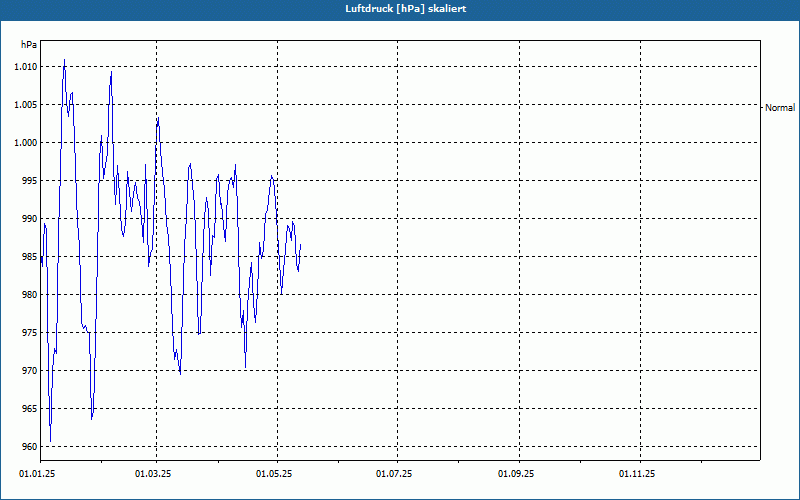Click the 01.07.25 date label
The height and width of the screenshot is (500, 800).
(x=394, y=474)
